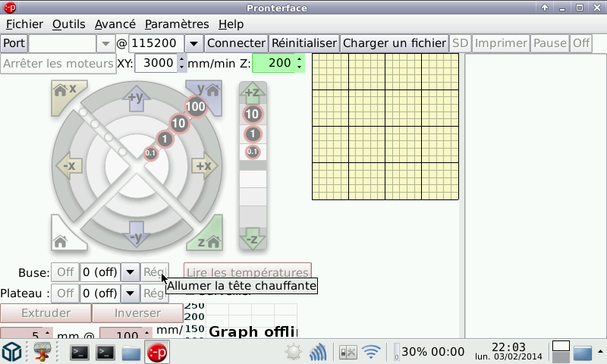Toggle the Buse heater Off button
607x364 pixels.
[x=65, y=272]
